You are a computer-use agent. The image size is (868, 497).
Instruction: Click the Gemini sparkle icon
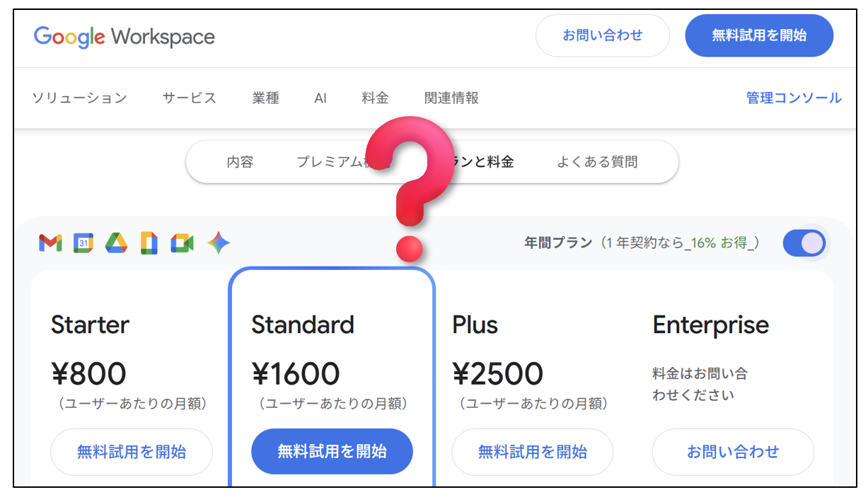click(219, 244)
